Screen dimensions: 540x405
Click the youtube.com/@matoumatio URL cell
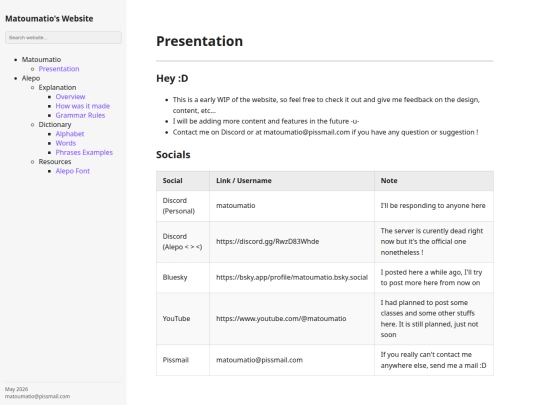click(x=292, y=319)
